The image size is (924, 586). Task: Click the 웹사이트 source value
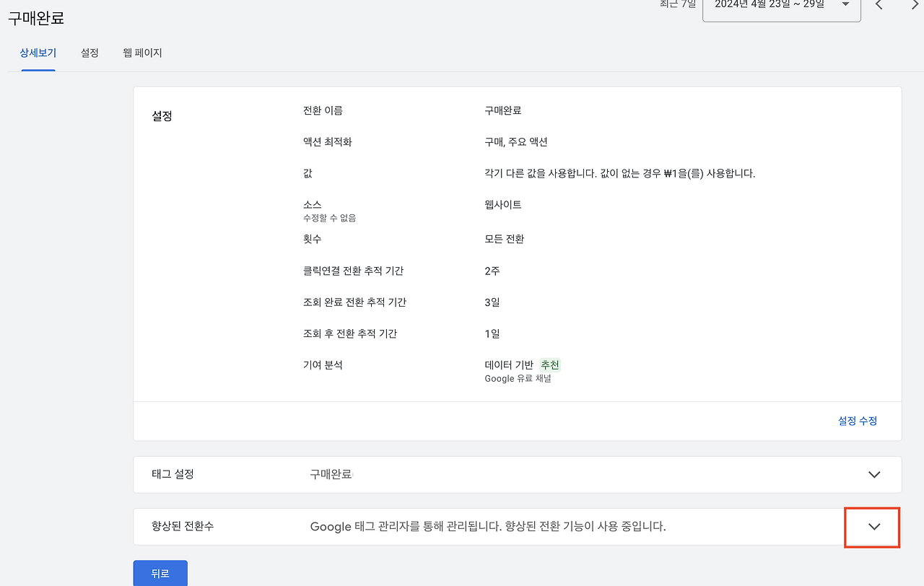[x=505, y=204]
